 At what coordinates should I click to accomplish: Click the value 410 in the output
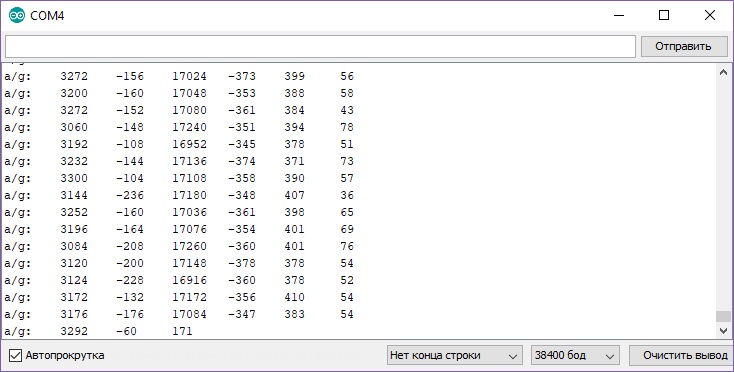pos(294,297)
